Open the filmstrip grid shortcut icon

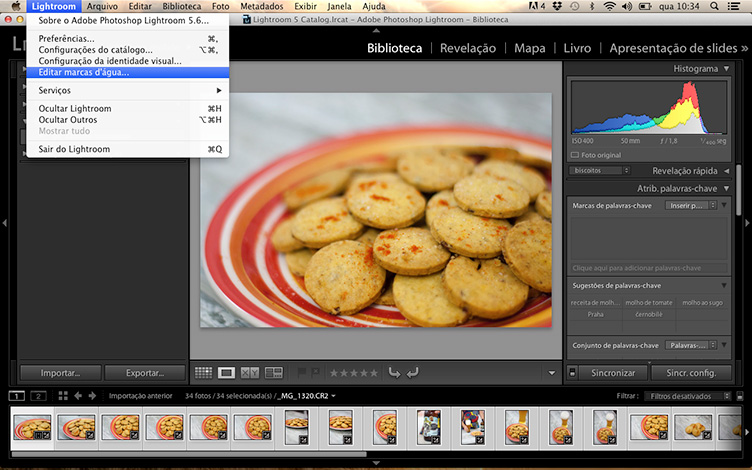64,396
